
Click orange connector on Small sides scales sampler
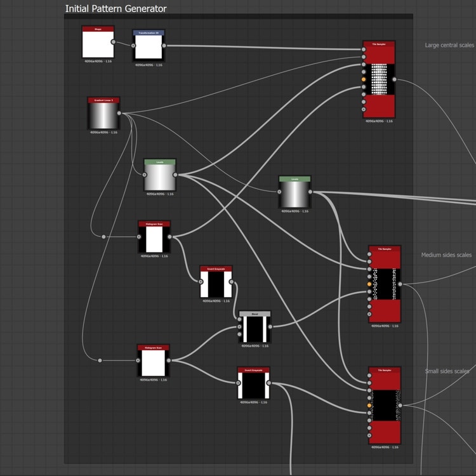click(x=369, y=406)
